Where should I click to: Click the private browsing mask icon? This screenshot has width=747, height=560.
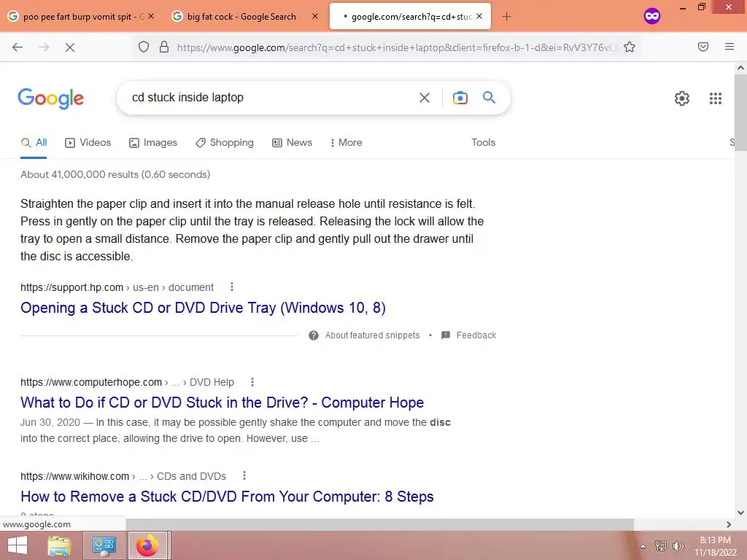[x=651, y=16]
